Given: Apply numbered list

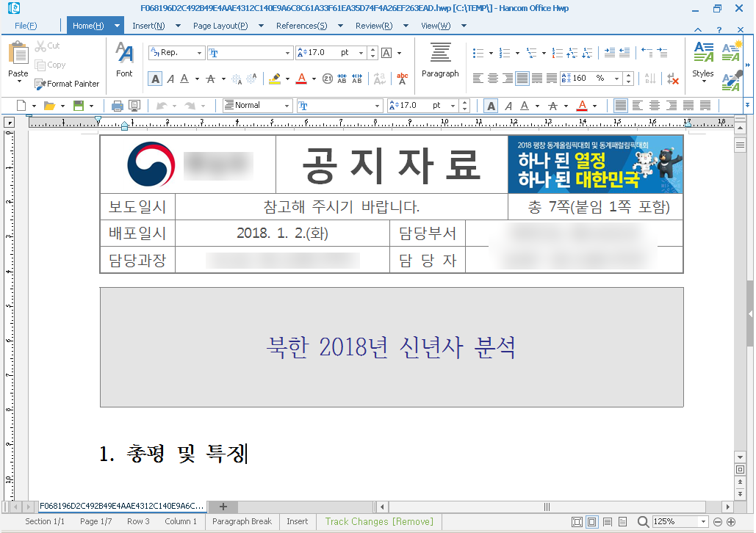Looking at the screenshot, I should (505, 53).
